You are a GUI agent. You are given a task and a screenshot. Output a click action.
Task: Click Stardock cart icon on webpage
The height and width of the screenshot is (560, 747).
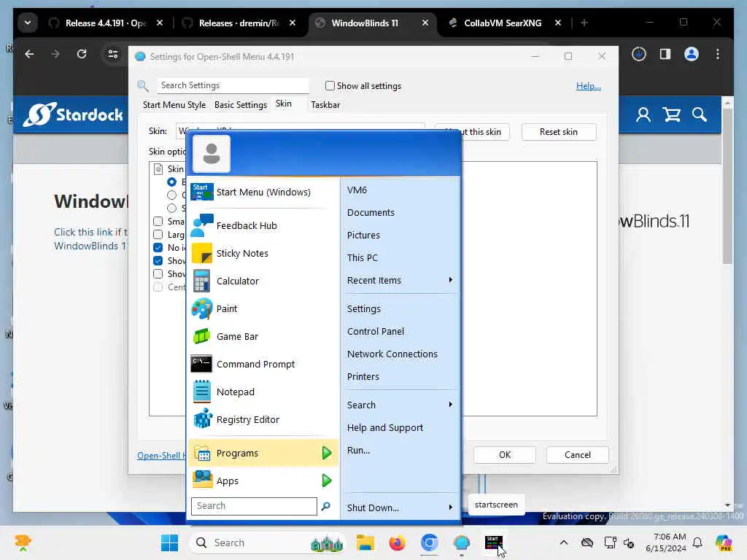coord(672,114)
